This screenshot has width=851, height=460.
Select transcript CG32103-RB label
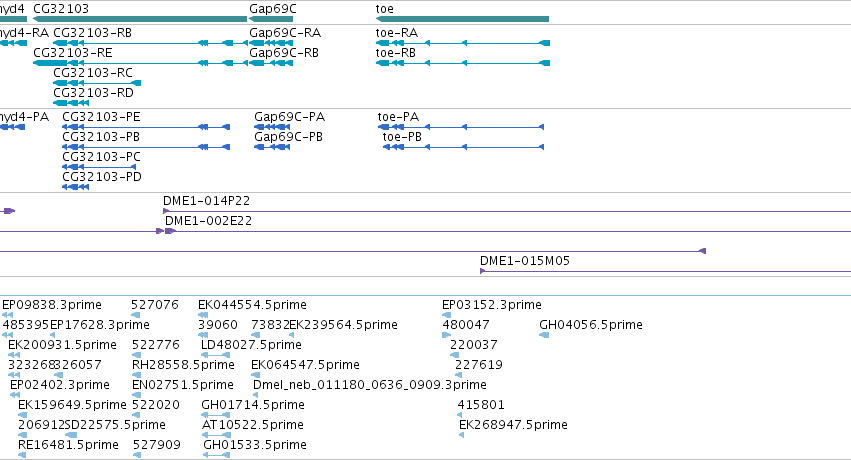92,33
